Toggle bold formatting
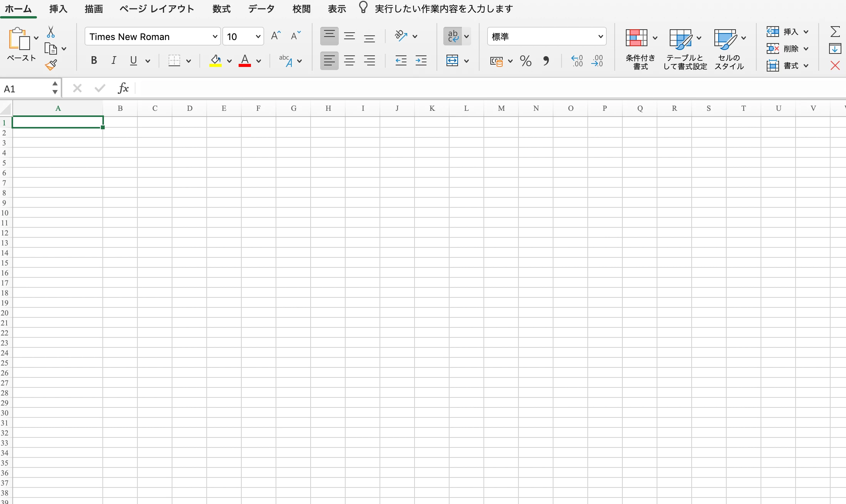The width and height of the screenshot is (846, 504). point(94,60)
